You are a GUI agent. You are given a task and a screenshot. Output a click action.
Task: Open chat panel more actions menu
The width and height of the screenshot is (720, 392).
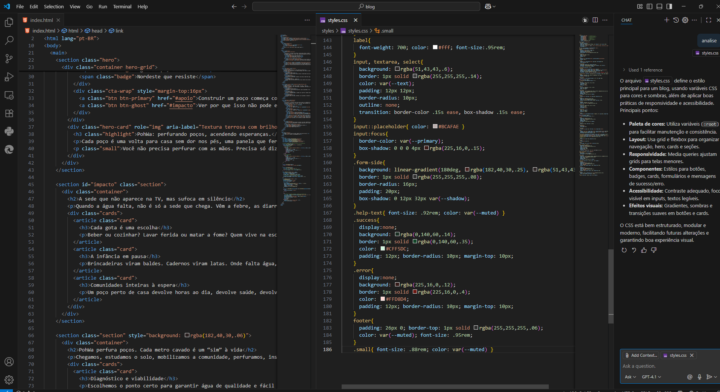tap(694, 20)
